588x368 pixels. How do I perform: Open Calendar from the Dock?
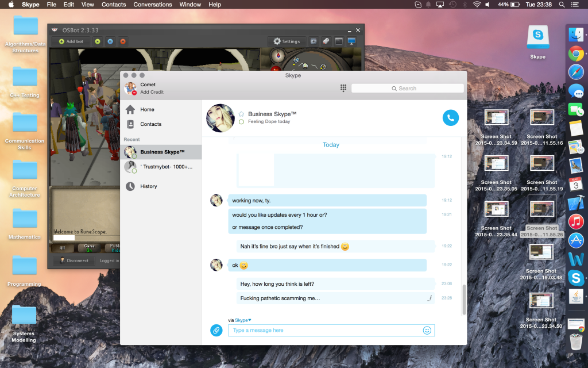(576, 184)
